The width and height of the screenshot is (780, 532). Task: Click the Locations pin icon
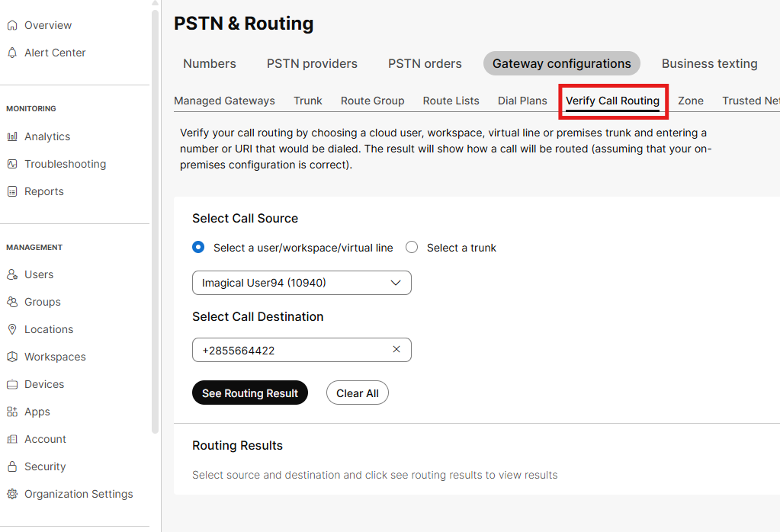coord(12,329)
